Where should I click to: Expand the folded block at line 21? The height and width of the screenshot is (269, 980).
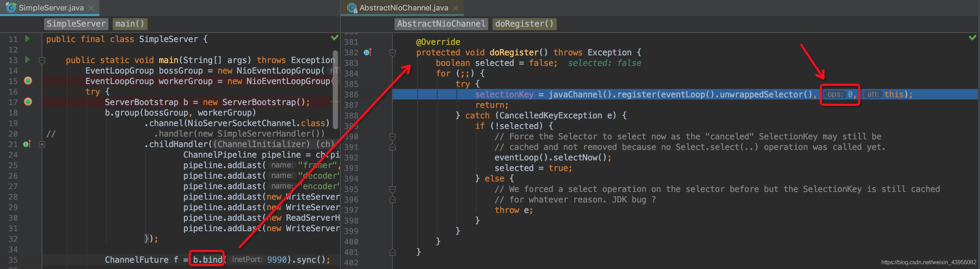coord(42,144)
